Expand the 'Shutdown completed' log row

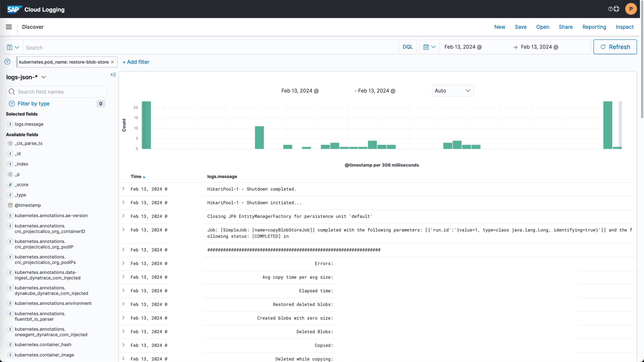[x=123, y=189]
